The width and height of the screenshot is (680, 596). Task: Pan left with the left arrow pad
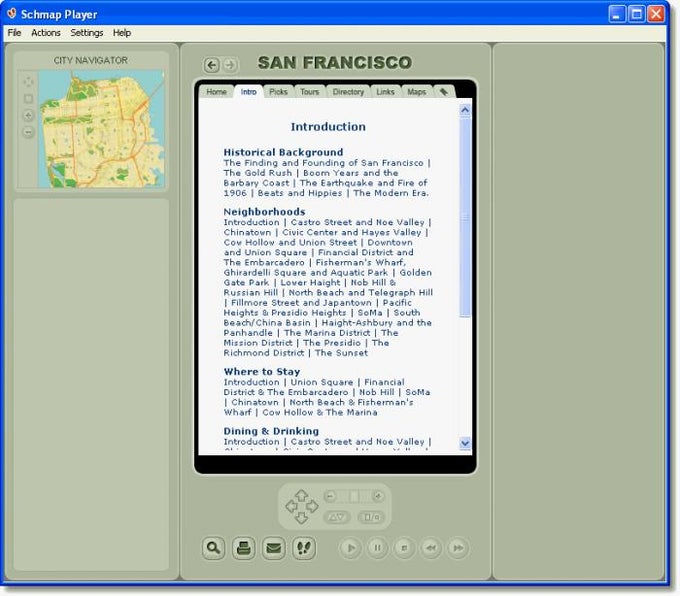291,506
